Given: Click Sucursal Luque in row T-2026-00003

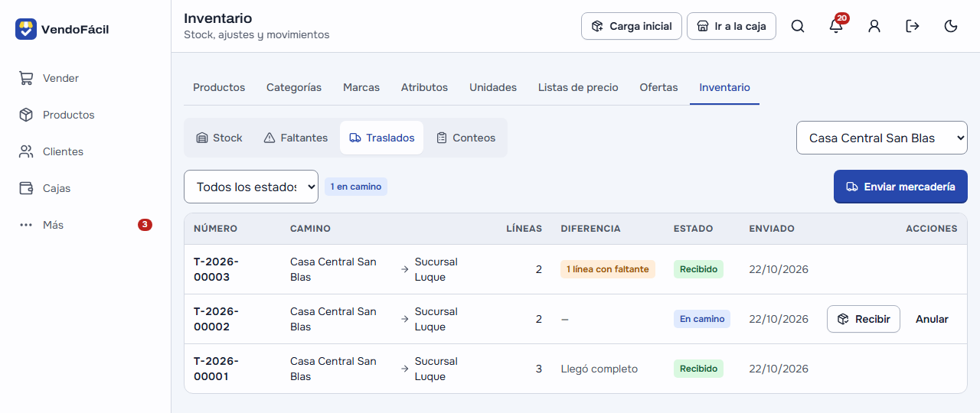Looking at the screenshot, I should (436, 269).
